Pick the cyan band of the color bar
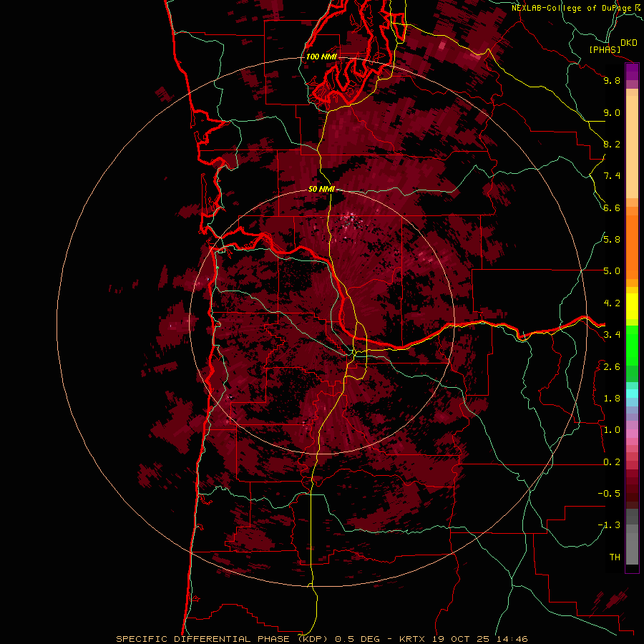644x644 pixels. click(x=632, y=394)
